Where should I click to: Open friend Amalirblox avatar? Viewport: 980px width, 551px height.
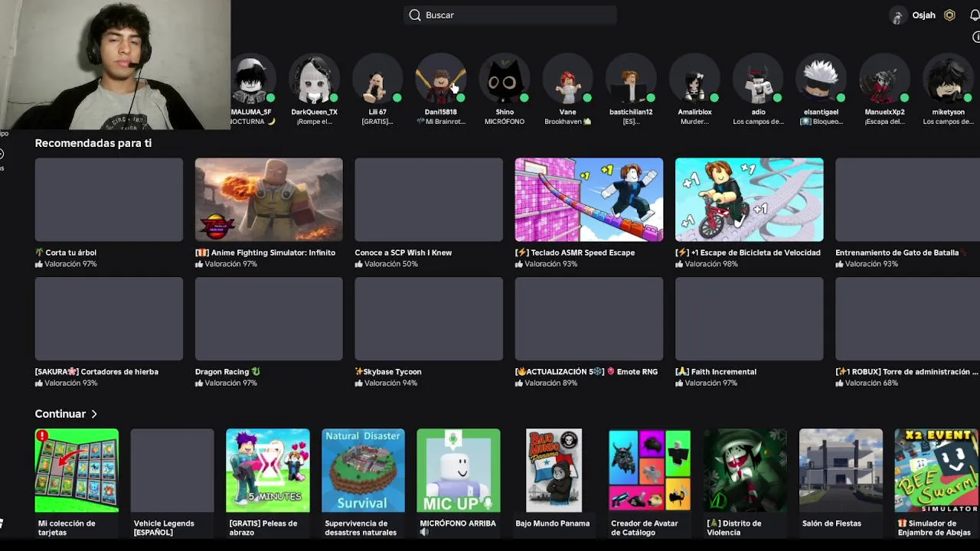point(694,80)
